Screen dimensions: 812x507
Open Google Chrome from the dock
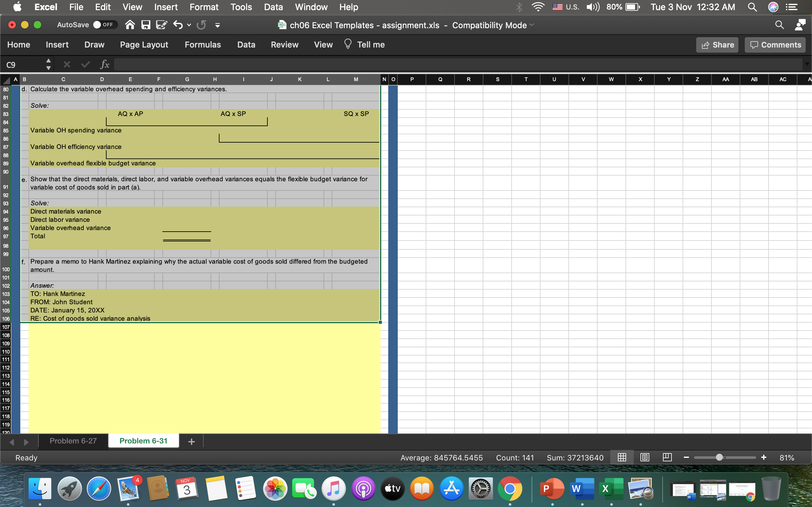[x=510, y=489]
